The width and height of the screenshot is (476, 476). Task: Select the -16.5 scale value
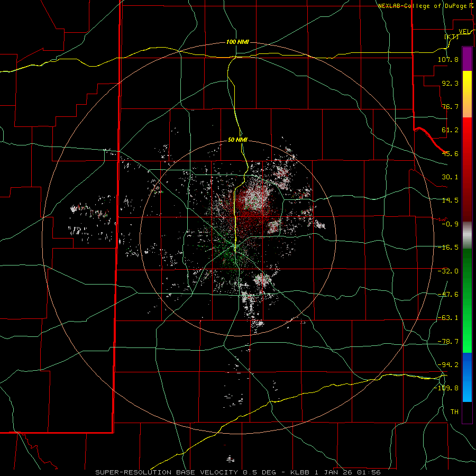pyautogui.click(x=448, y=248)
